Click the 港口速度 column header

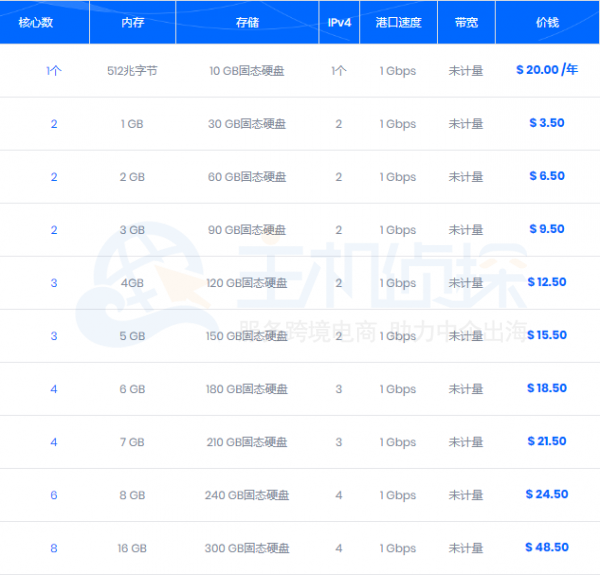[x=397, y=22]
